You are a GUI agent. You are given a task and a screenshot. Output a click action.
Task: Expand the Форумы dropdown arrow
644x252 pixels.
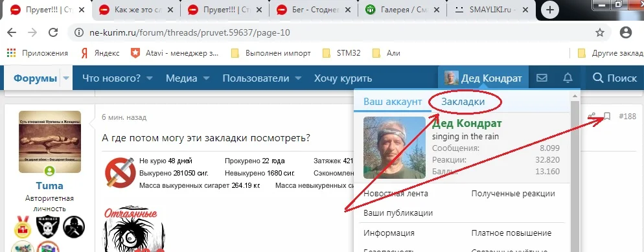[x=65, y=78]
